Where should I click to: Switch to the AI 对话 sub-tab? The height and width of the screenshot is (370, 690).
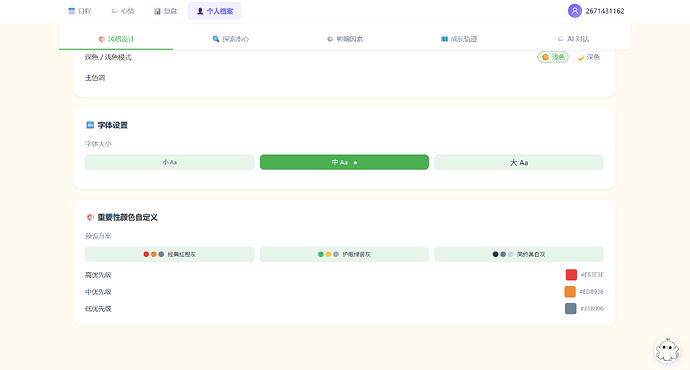point(573,39)
